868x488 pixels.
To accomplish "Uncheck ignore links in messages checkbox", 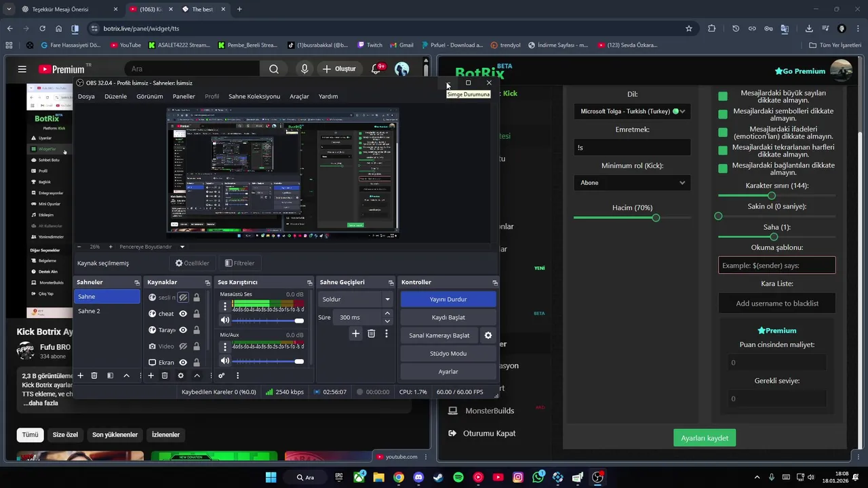I will coord(723,168).
